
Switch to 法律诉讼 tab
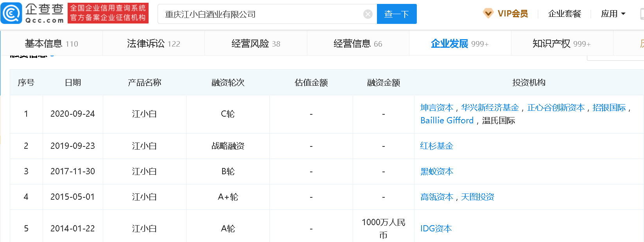(154, 43)
